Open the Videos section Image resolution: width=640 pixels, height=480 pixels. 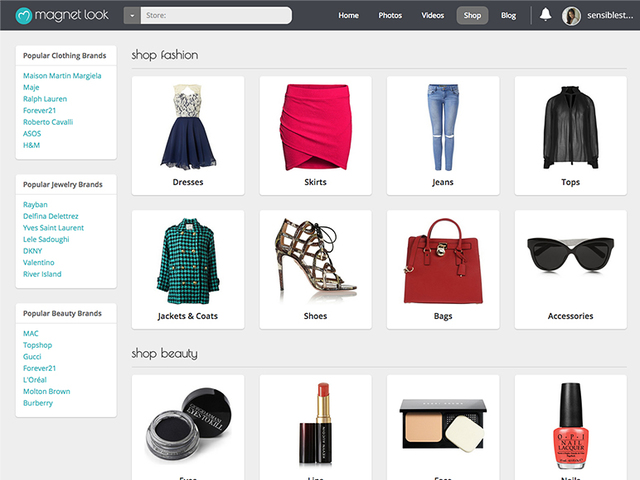pos(433,16)
